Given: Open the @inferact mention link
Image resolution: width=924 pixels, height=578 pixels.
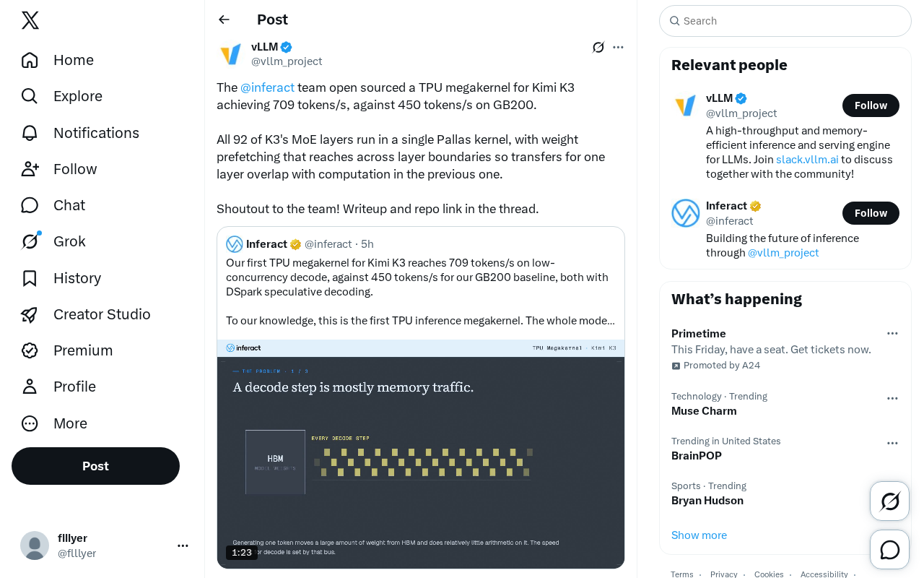Looking at the screenshot, I should (x=267, y=87).
